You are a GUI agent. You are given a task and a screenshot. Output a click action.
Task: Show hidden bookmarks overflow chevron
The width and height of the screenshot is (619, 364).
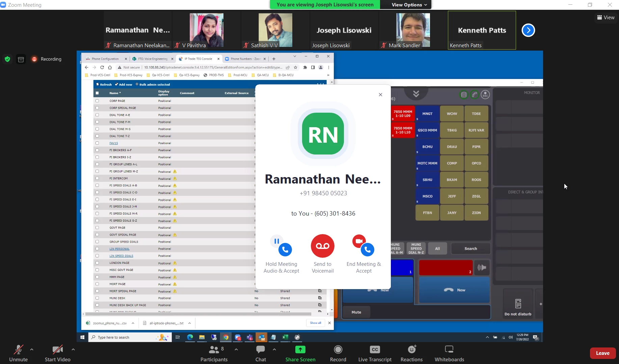tap(328, 75)
